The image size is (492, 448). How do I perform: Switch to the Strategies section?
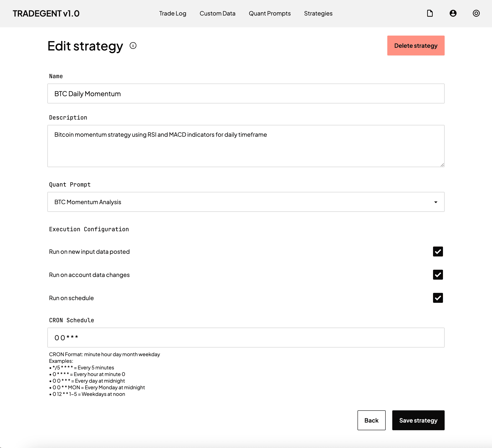(318, 13)
